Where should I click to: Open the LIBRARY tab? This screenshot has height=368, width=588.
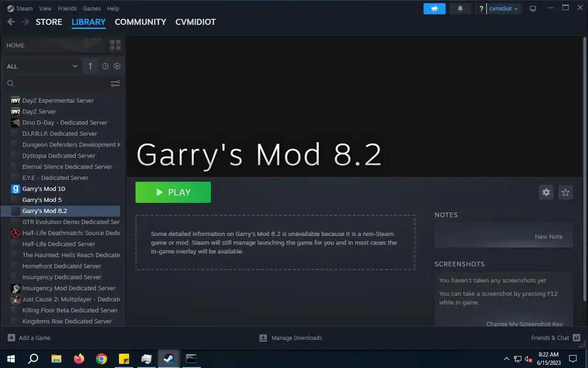tap(89, 22)
